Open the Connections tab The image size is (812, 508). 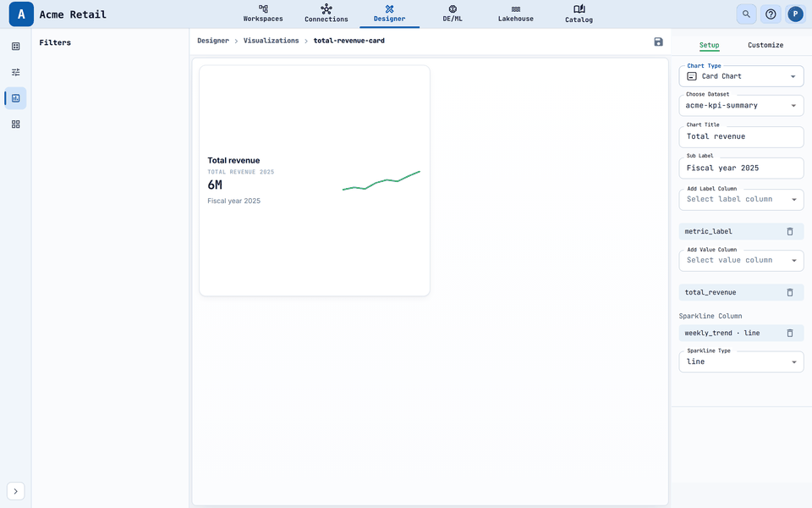pyautogui.click(x=326, y=14)
